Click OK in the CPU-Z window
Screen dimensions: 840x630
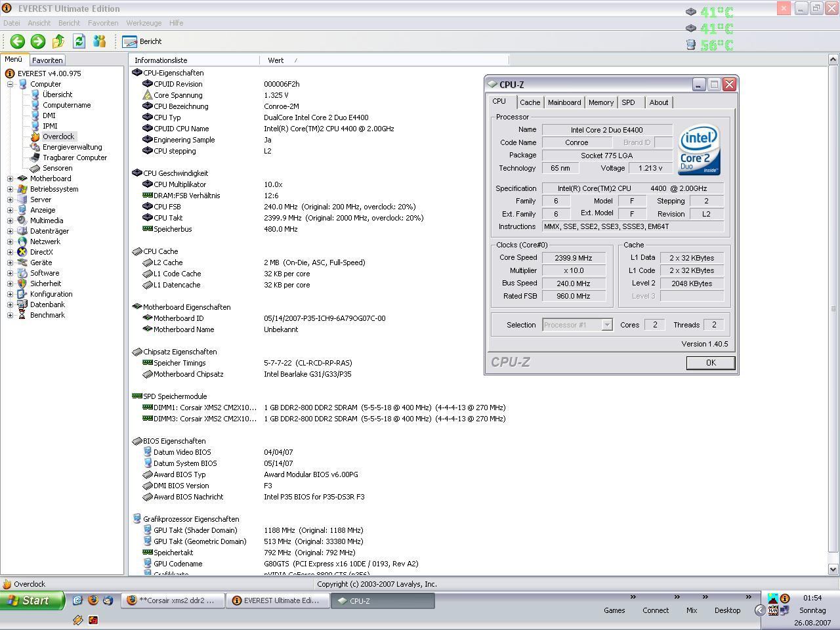(x=710, y=363)
